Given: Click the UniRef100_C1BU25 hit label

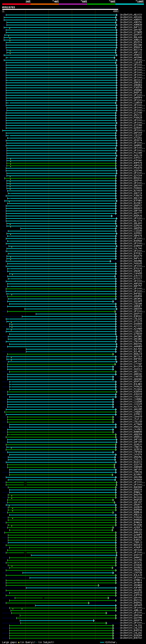Looking at the screenshot, I should click(x=131, y=331).
